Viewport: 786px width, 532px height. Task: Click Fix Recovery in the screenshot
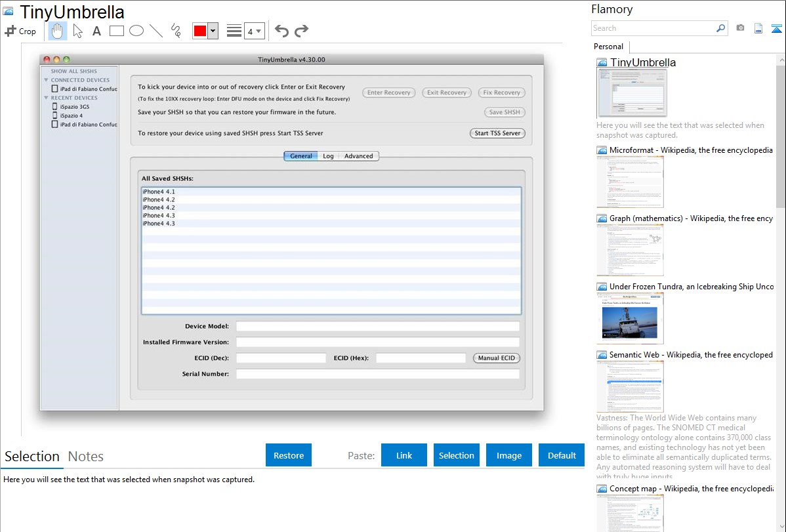(502, 92)
